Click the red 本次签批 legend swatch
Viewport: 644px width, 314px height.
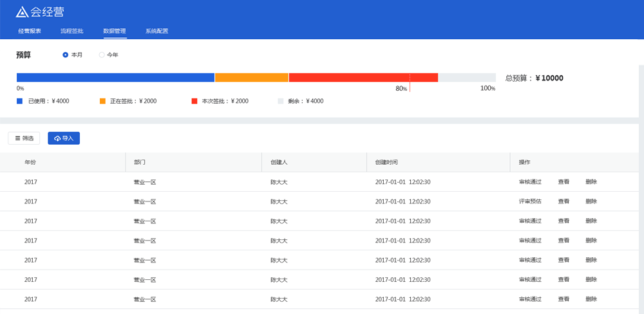click(x=194, y=101)
